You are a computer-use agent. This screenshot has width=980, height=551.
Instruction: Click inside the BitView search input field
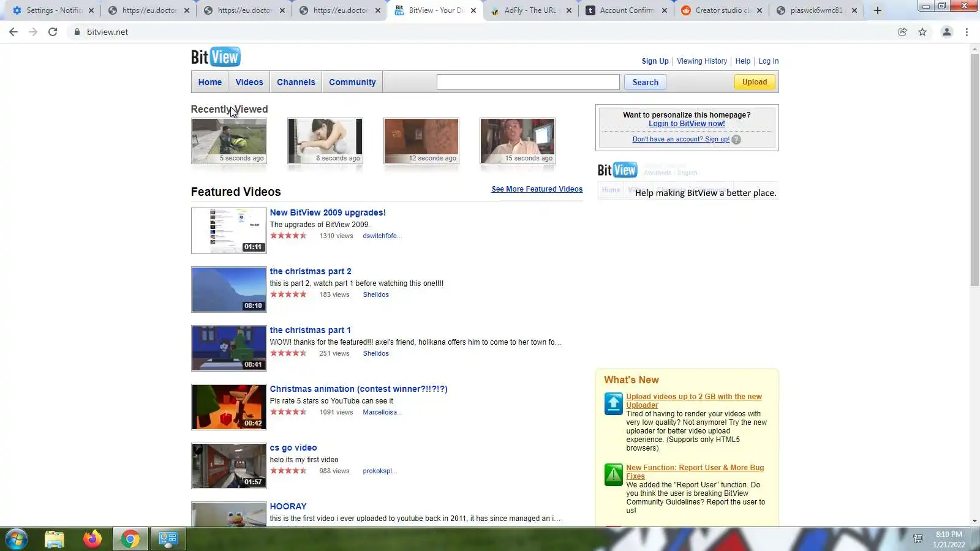coord(528,82)
